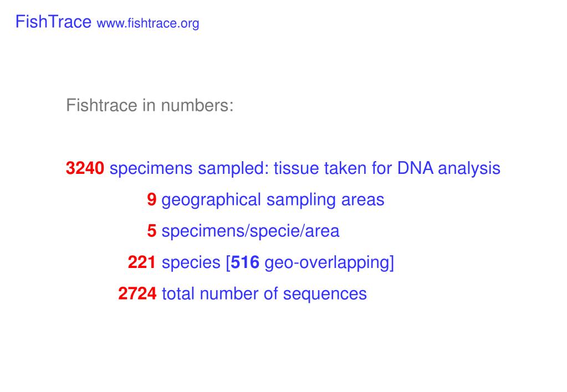Click the bold blue number 516

[x=245, y=262]
